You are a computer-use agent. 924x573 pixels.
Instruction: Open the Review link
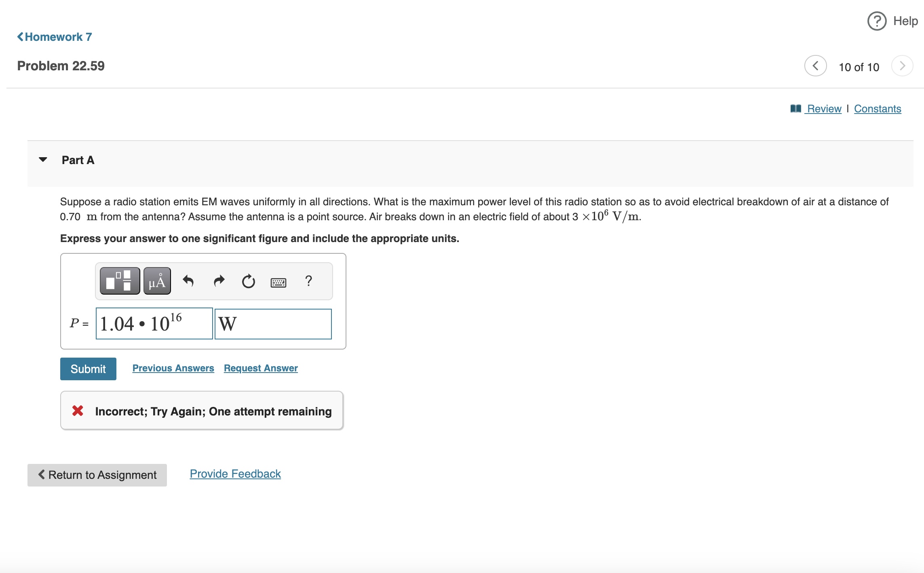(x=823, y=109)
